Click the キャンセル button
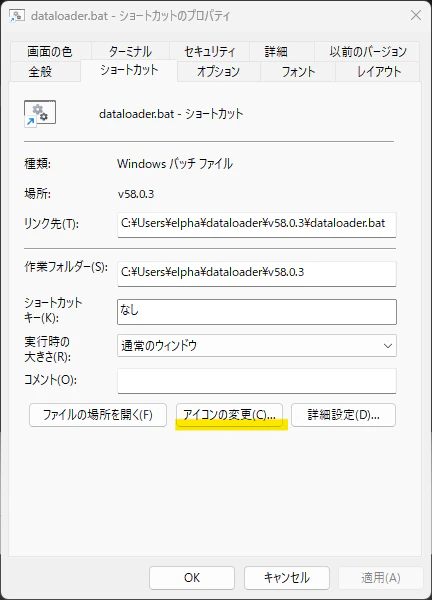 (287, 578)
